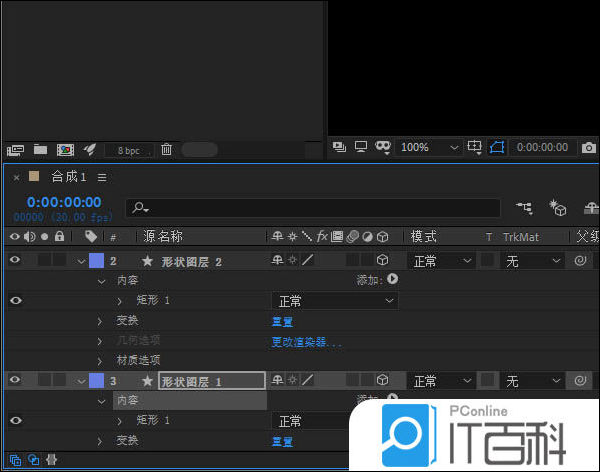Open TrkMat dropdown for 形状图层 1
This screenshot has width=600, height=472.
(x=532, y=381)
